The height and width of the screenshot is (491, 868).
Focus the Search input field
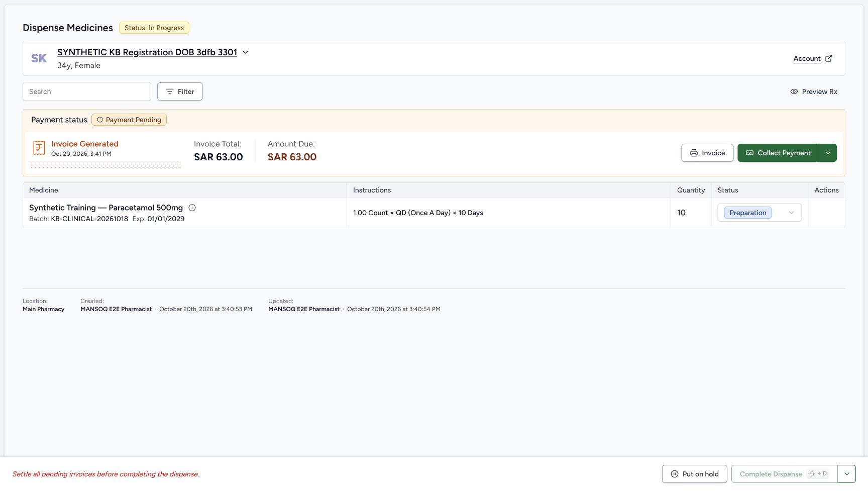coord(87,91)
